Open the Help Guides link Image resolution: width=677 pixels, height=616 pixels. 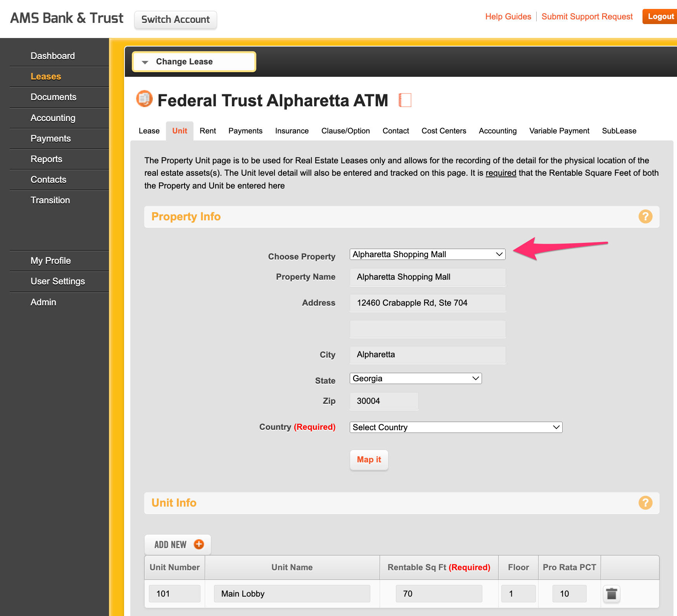[x=508, y=17]
